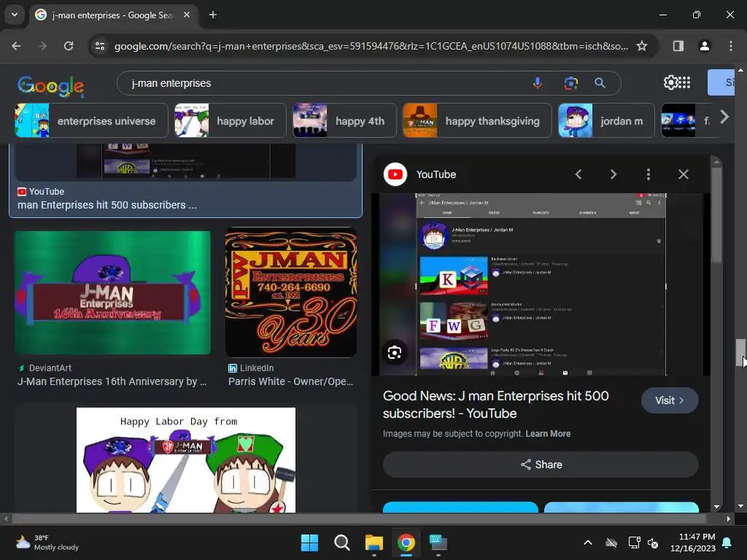Viewport: 747px width, 560px height.
Task: Open the Learn More copyright link
Action: 548,434
